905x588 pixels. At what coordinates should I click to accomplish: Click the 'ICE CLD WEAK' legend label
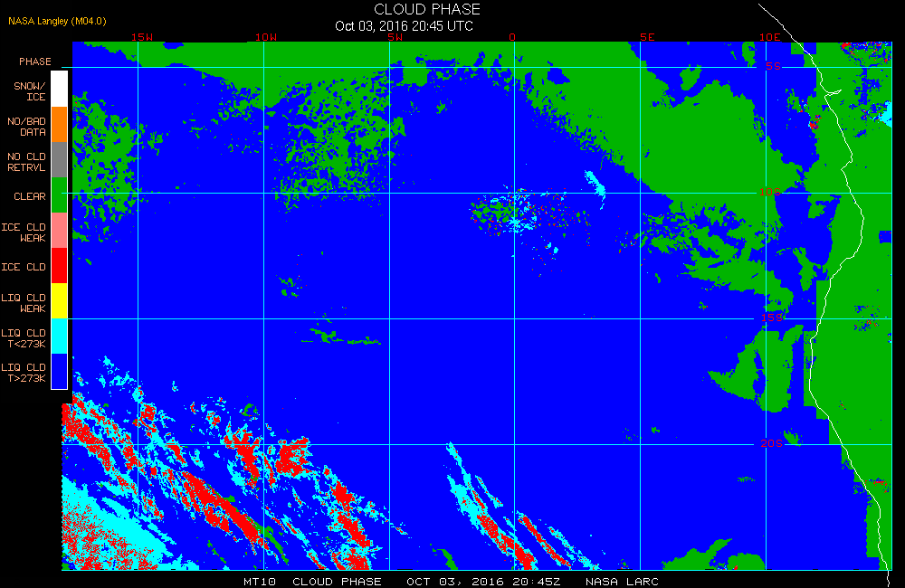tap(24, 232)
